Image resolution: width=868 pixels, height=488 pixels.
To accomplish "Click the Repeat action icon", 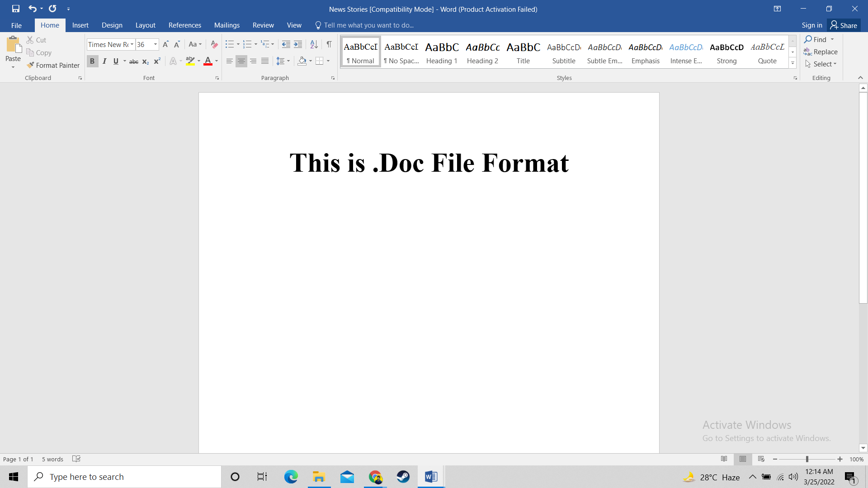I will coord(52,9).
